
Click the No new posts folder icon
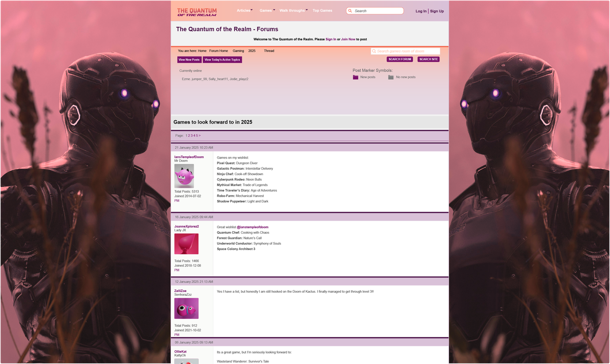click(x=391, y=77)
